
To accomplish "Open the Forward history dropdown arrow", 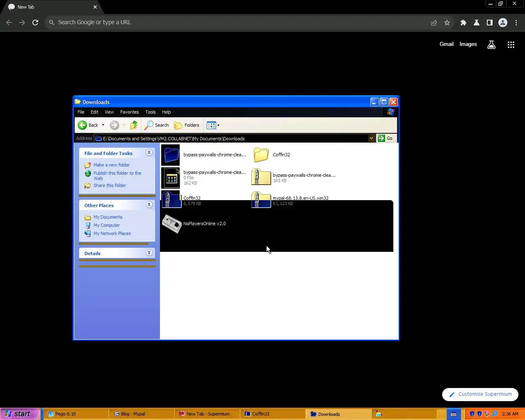I will coord(124,125).
